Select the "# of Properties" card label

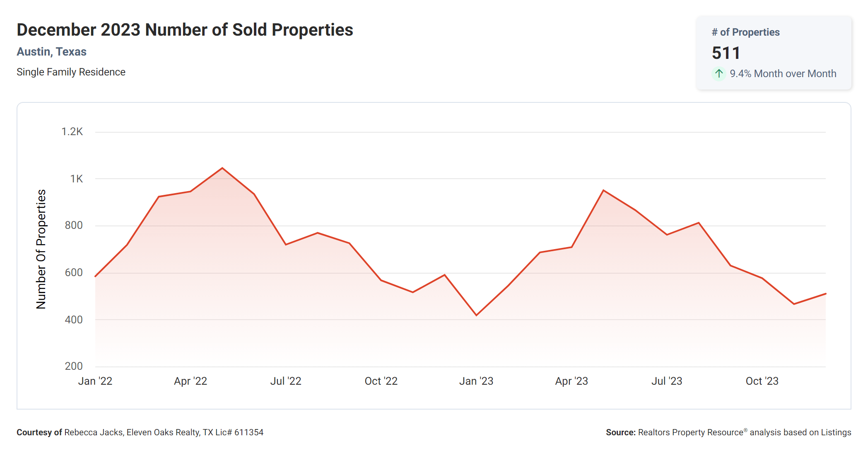[745, 32]
